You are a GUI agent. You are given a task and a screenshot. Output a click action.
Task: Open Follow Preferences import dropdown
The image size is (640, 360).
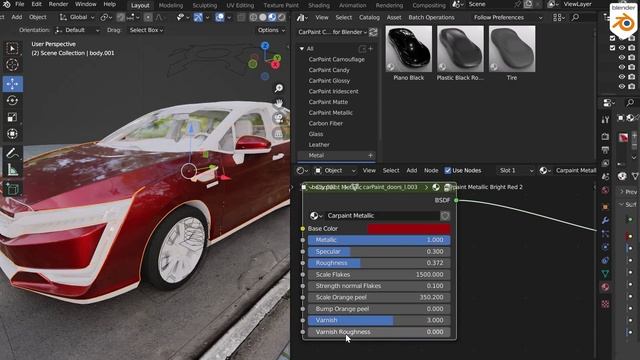[508, 18]
